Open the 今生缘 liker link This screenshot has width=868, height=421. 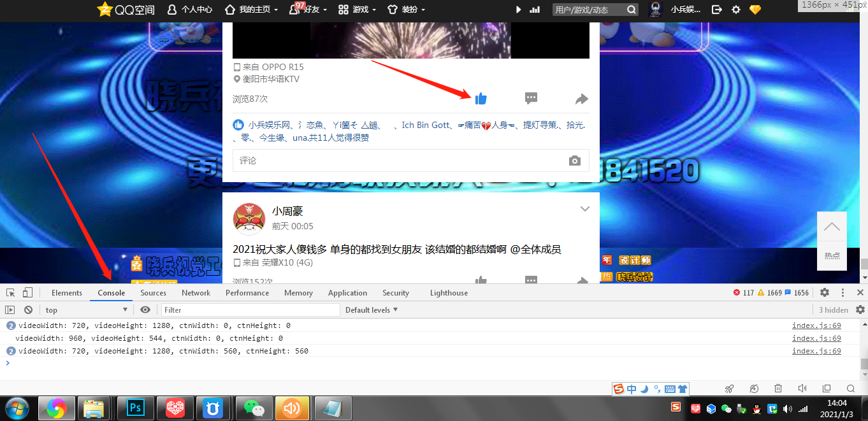(271, 138)
